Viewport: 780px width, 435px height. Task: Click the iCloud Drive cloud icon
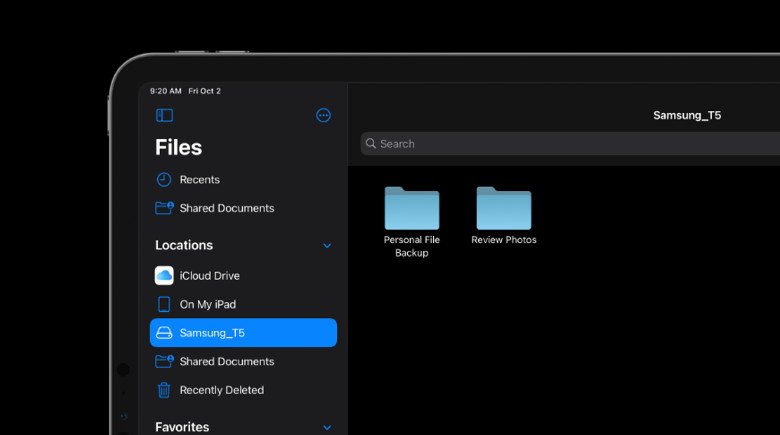click(164, 275)
